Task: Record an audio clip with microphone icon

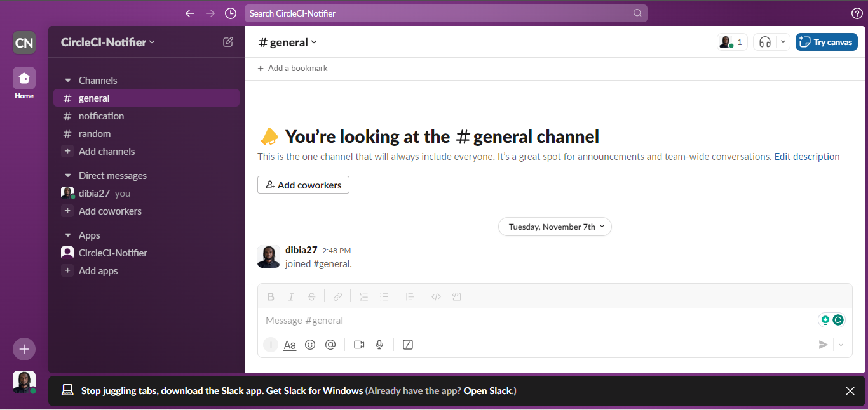Action: pyautogui.click(x=379, y=345)
